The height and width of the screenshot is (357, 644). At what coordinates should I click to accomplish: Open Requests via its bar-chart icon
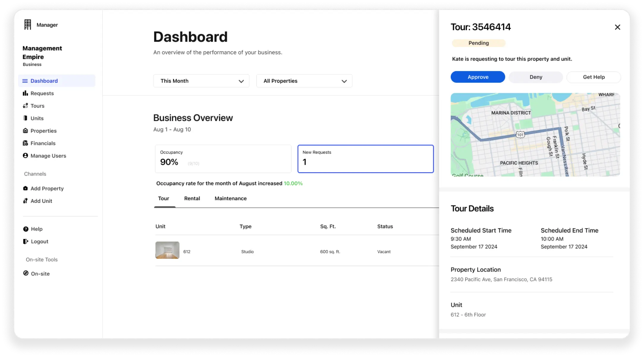(x=25, y=93)
